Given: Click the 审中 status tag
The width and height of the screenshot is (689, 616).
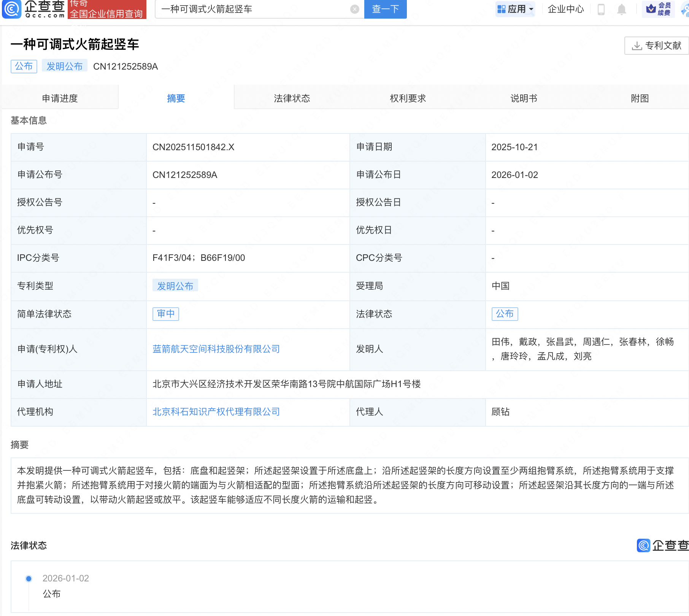Looking at the screenshot, I should point(165,314).
